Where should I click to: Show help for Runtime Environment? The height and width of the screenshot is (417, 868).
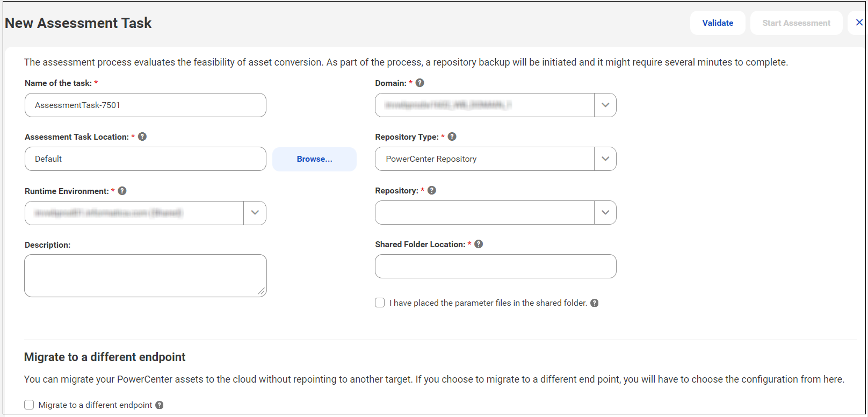click(x=122, y=191)
